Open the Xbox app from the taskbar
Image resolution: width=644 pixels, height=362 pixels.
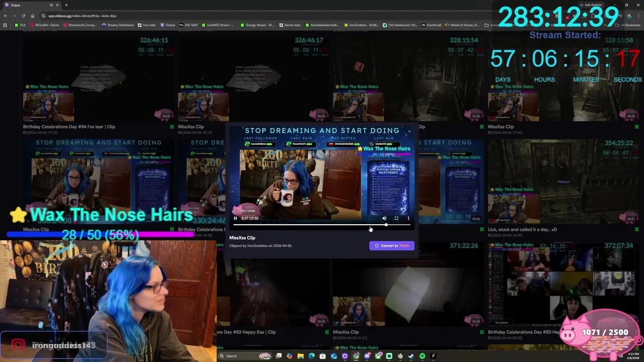(378, 356)
